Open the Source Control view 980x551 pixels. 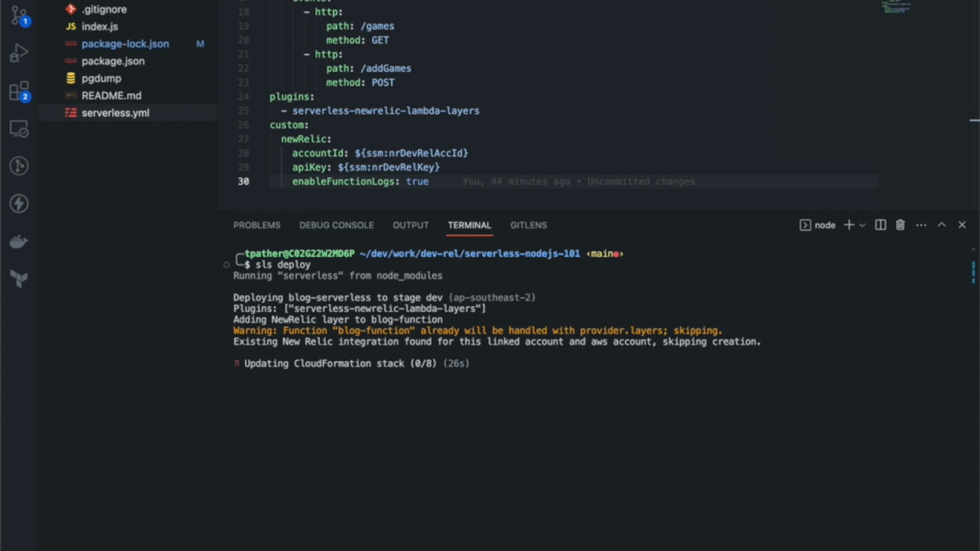pos(19,15)
